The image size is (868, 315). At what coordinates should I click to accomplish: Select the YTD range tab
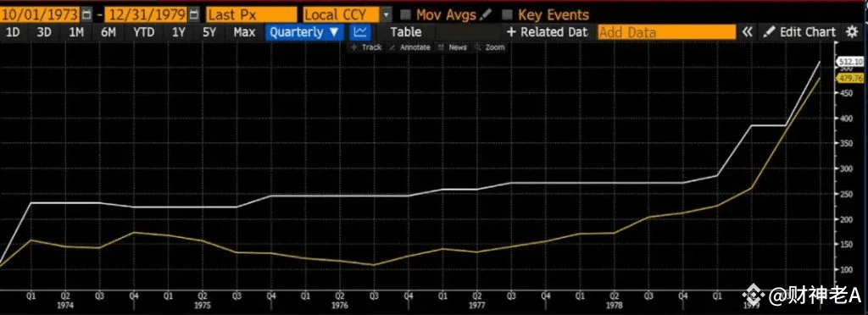[x=144, y=32]
